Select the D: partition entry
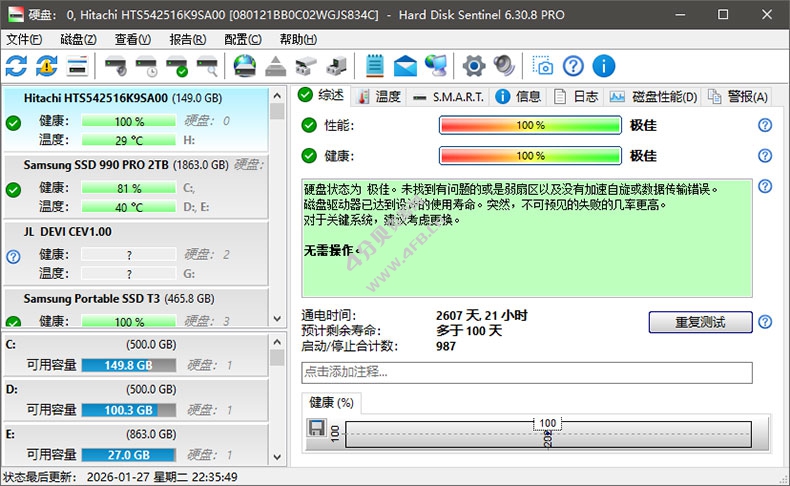This screenshot has width=790, height=486. pyautogui.click(x=136, y=399)
